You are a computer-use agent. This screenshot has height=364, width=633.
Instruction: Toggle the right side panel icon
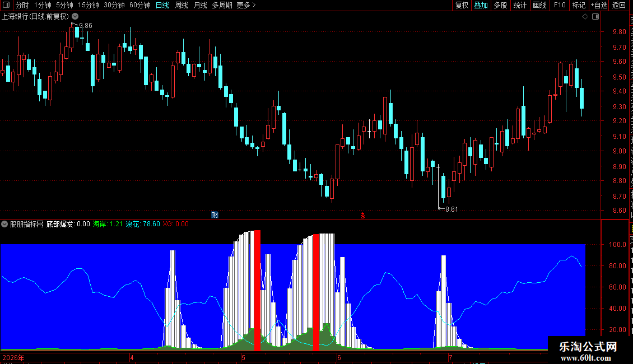pyautogui.click(x=595, y=17)
